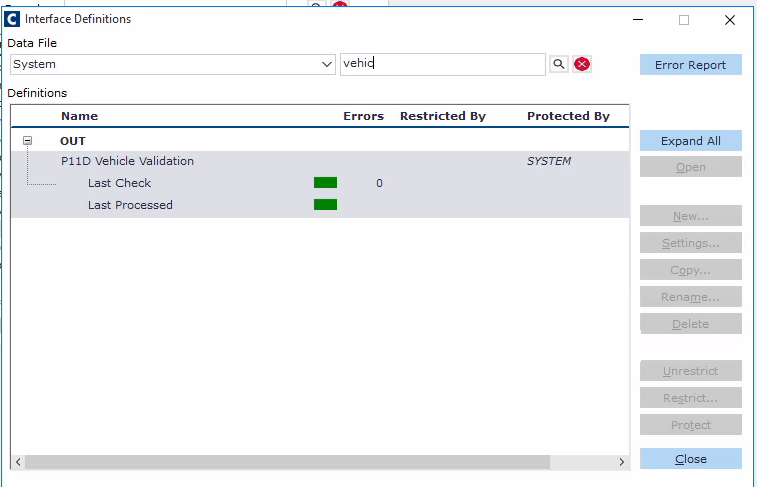Screen dimensions: 757x487
Task: Click the Errors column header
Action: coord(363,116)
